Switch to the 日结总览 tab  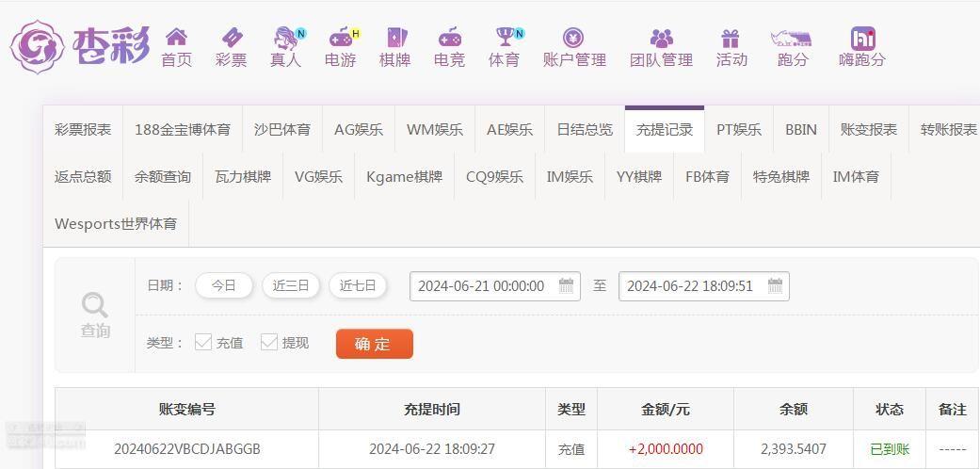coord(585,129)
